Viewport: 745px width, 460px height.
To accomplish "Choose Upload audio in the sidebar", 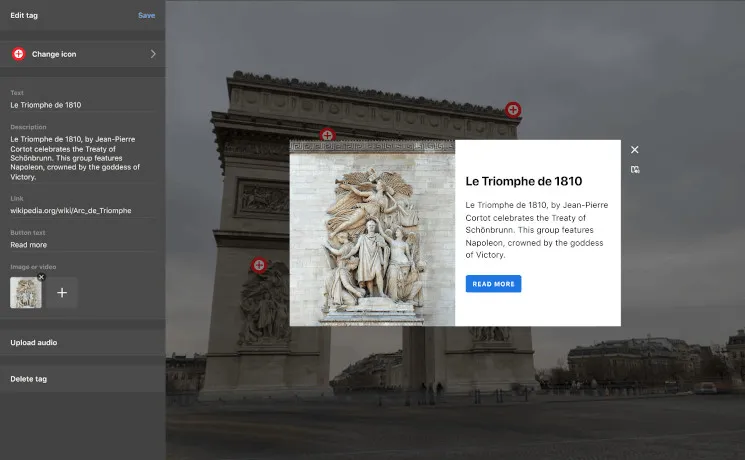I will click(34, 343).
